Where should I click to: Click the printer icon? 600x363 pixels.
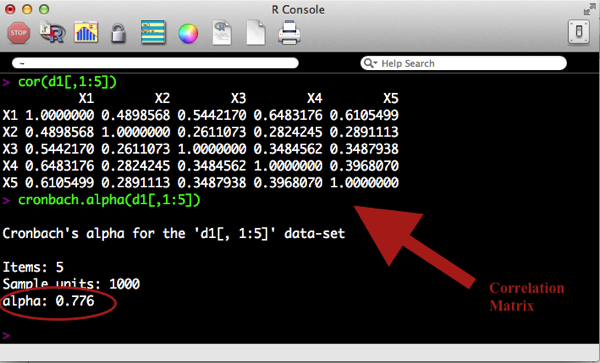click(x=289, y=33)
